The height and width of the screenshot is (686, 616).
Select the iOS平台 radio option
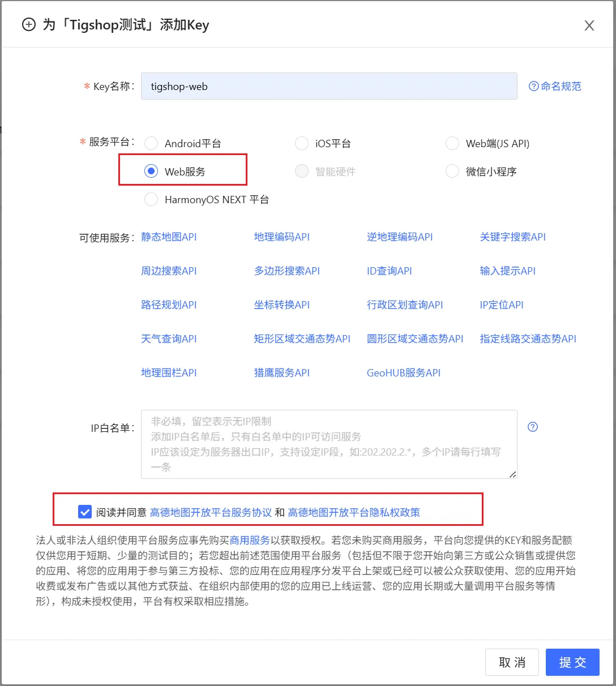coord(302,143)
